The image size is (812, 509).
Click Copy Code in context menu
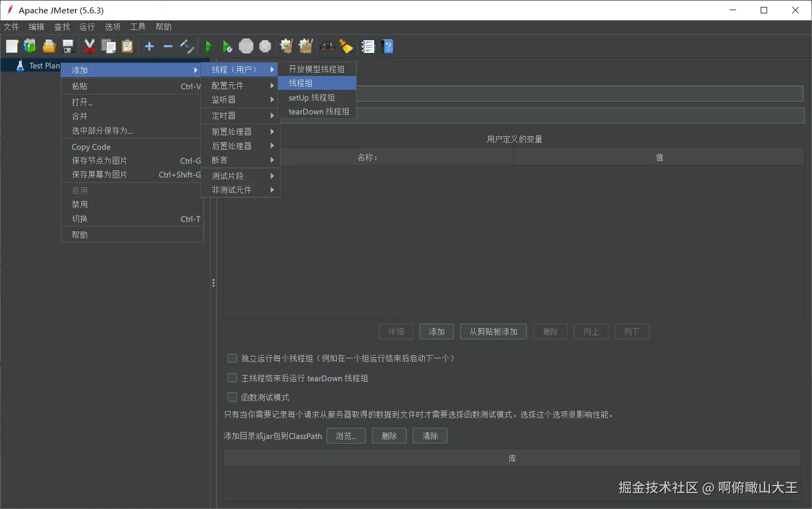point(132,147)
